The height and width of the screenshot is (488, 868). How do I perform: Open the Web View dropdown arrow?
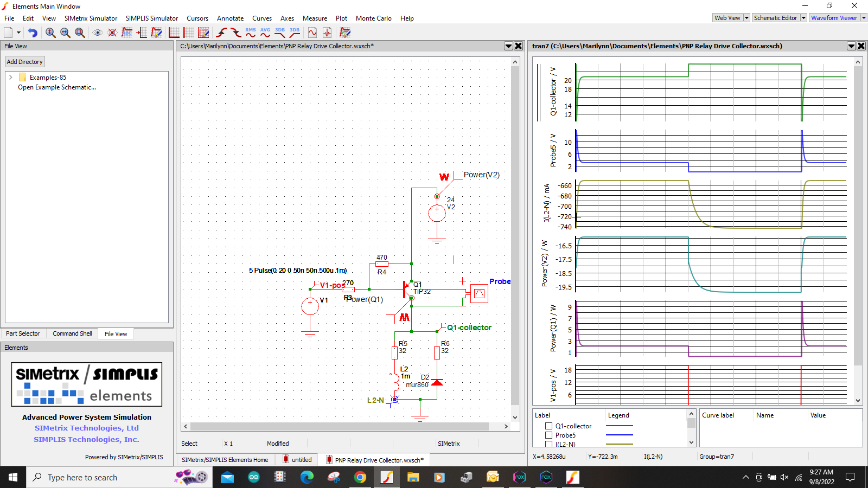pyautogui.click(x=746, y=18)
